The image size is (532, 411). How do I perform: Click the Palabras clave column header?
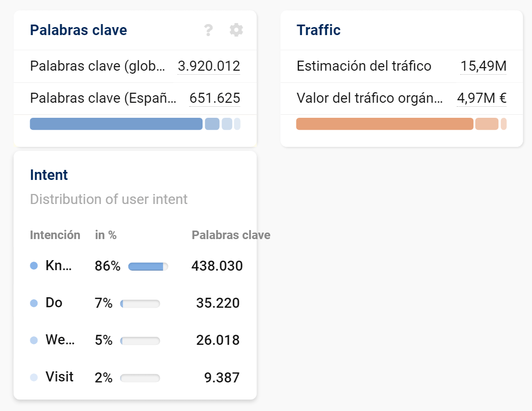[x=231, y=235]
